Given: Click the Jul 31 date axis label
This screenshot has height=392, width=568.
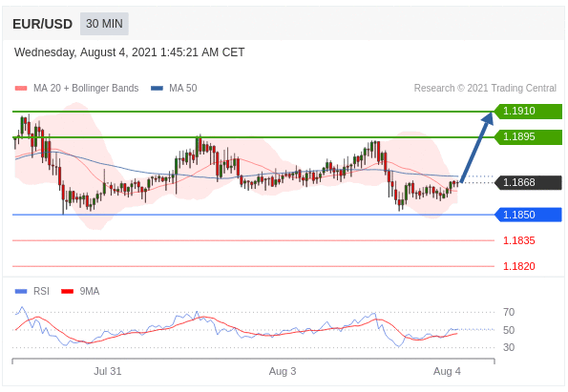Looking at the screenshot, I should [x=108, y=371].
